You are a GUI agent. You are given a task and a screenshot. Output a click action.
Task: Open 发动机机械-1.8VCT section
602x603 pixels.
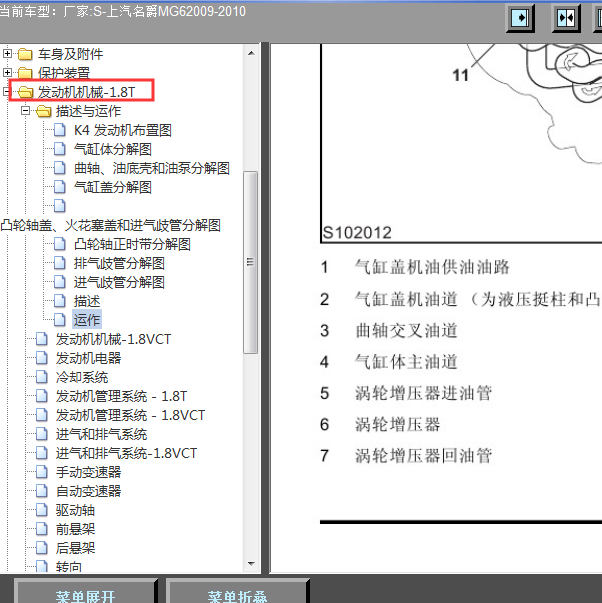click(x=113, y=339)
